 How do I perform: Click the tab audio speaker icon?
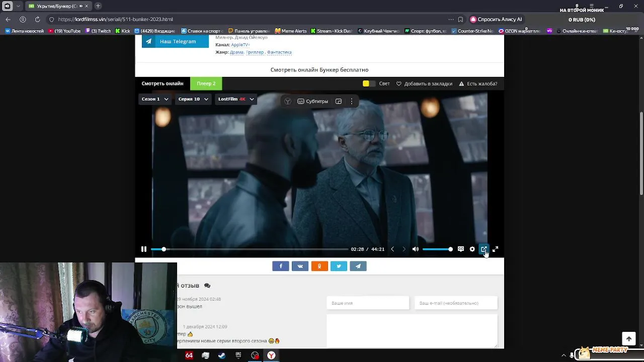7,6
